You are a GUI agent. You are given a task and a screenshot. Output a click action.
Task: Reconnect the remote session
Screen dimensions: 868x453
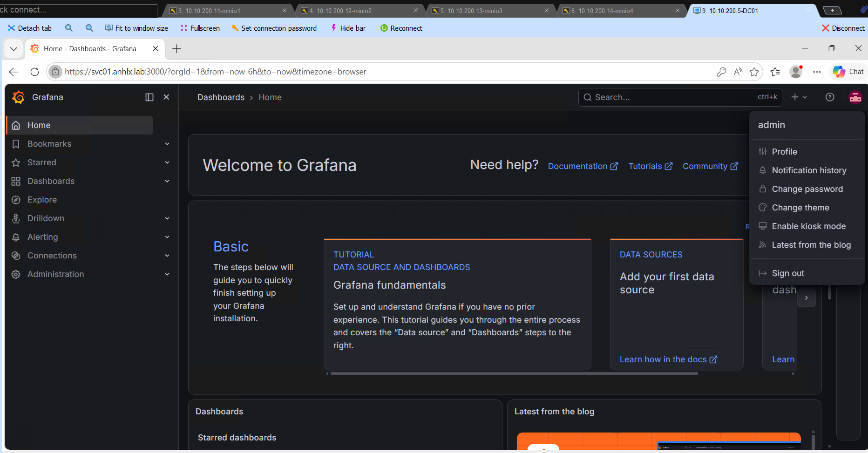[401, 28]
